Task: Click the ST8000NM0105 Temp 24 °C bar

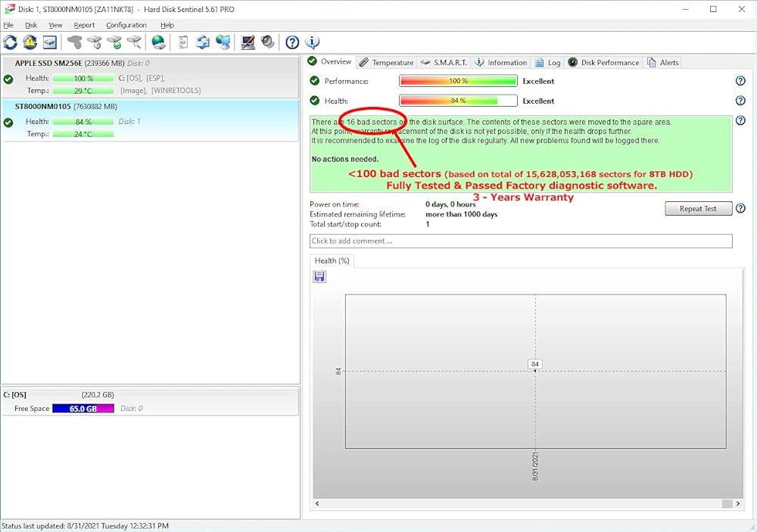Action: coord(83,134)
